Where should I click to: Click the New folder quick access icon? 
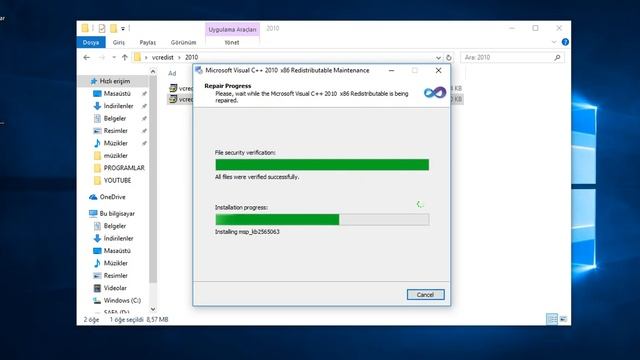click(x=113, y=28)
